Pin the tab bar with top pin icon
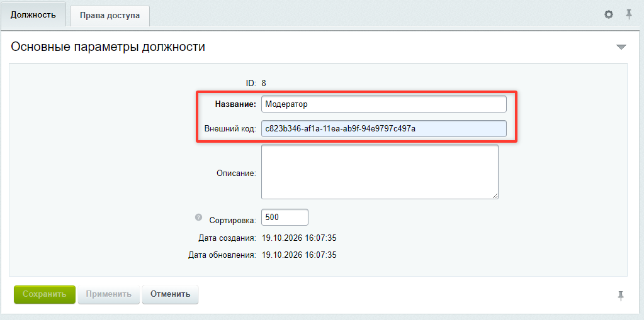The image size is (644, 320). [x=629, y=14]
